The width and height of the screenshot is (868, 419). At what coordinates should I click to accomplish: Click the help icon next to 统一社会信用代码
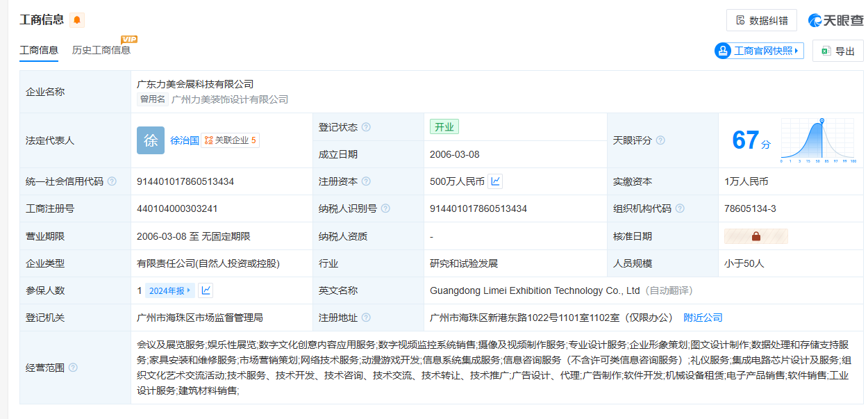(112, 181)
